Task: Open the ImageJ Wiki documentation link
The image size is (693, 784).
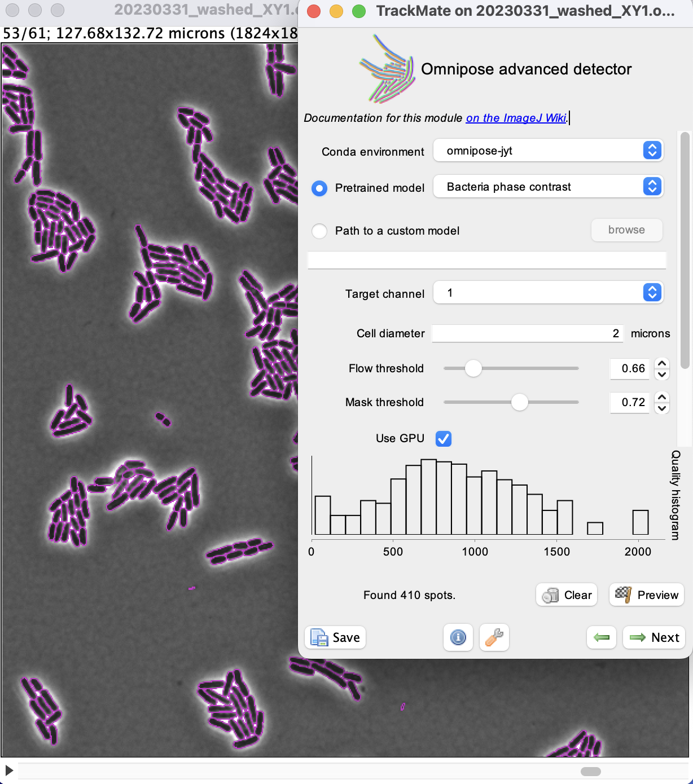Action: point(516,118)
